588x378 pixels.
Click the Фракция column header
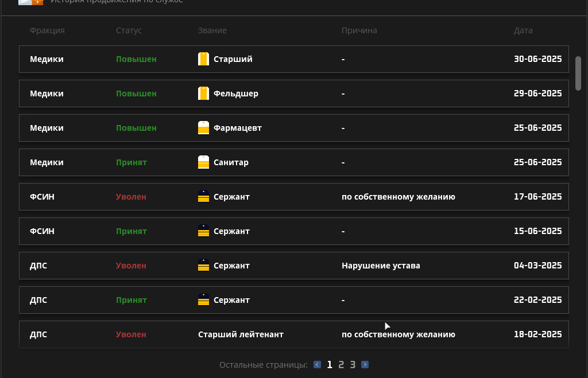47,30
